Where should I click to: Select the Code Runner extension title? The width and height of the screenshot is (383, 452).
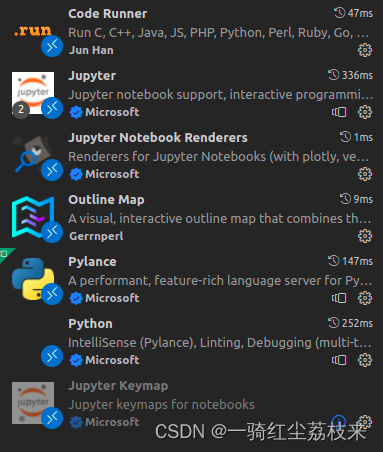(107, 14)
